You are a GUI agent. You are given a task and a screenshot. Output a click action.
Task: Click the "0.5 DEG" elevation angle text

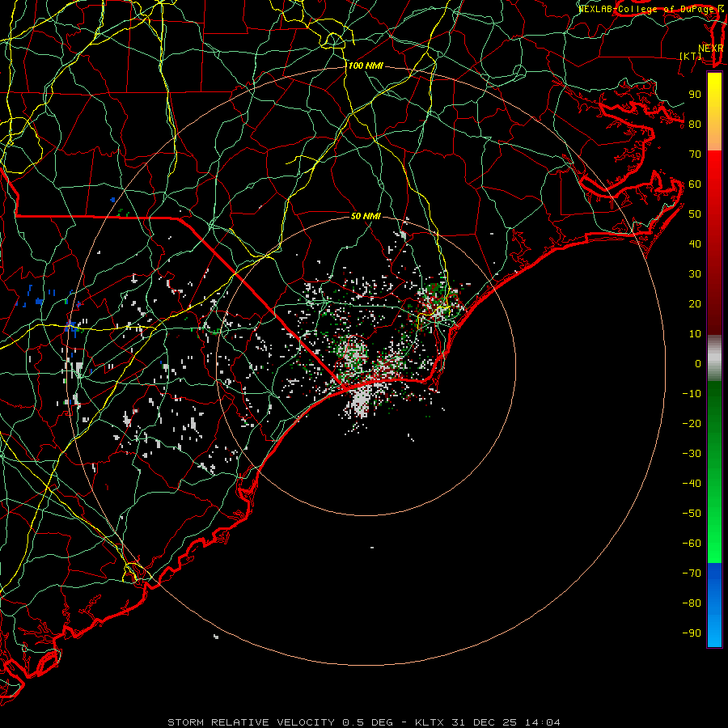pos(368,722)
